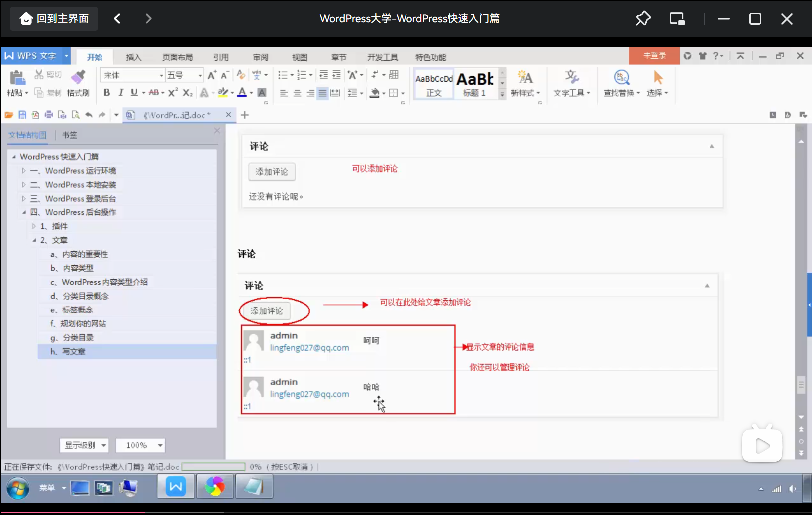
Task: Switch to the 引用 ribbon tab
Action: (x=221, y=57)
